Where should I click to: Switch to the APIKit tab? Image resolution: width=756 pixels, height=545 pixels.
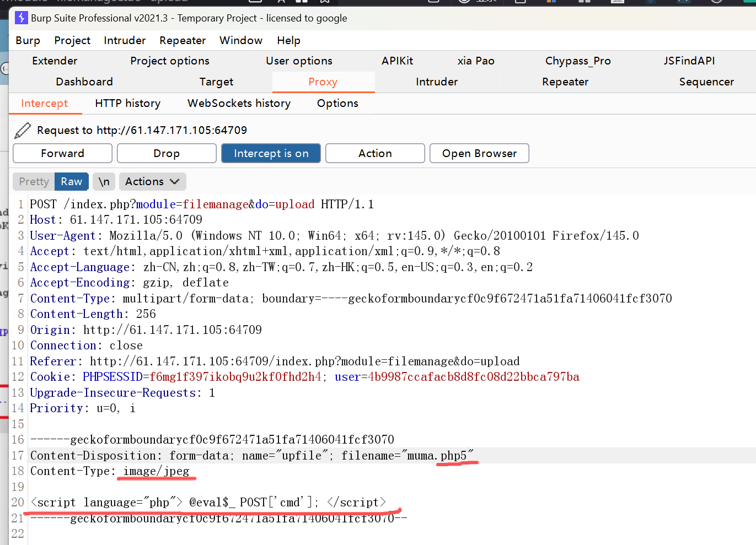[397, 61]
